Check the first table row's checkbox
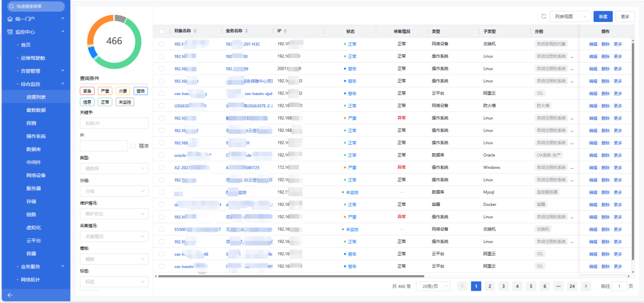This screenshot has height=303, width=644. tap(162, 44)
